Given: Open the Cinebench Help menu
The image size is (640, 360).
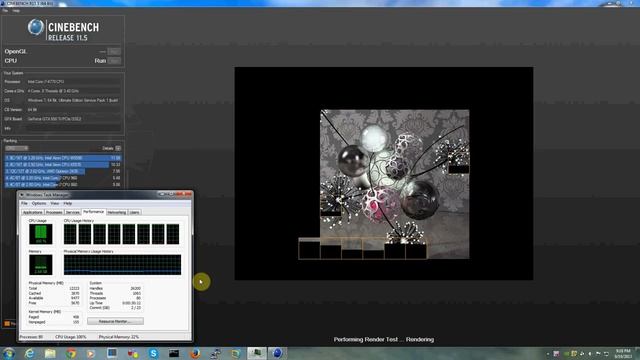Looking at the screenshot, I should (16, 11).
